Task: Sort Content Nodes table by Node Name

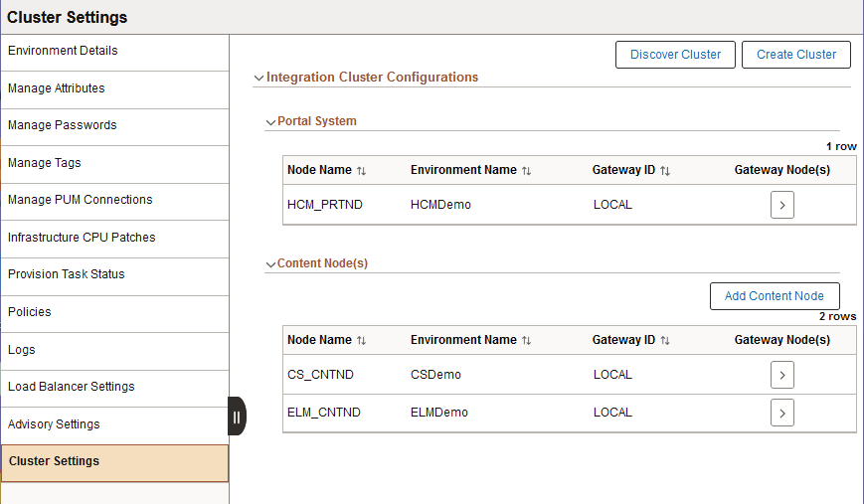Action: (361, 340)
